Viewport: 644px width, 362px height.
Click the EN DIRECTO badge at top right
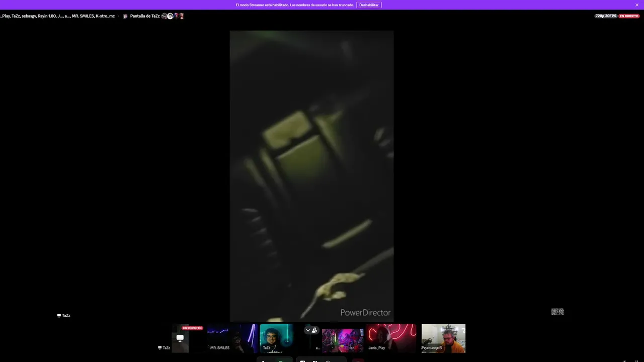click(x=629, y=16)
